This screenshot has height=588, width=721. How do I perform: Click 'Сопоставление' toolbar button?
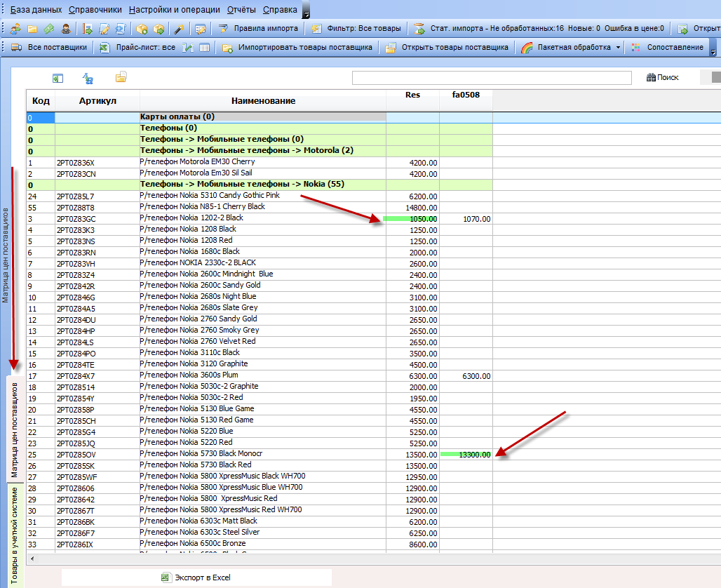(667, 48)
